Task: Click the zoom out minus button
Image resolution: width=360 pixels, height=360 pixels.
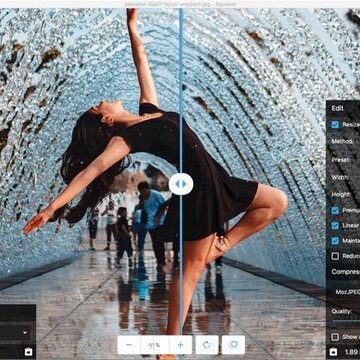Action: (x=129, y=345)
